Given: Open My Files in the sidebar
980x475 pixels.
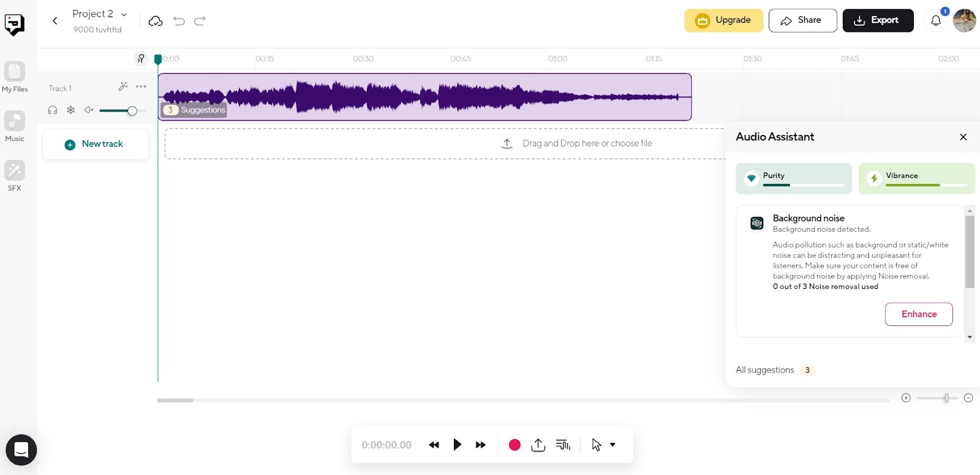Looking at the screenshot, I should [x=15, y=77].
